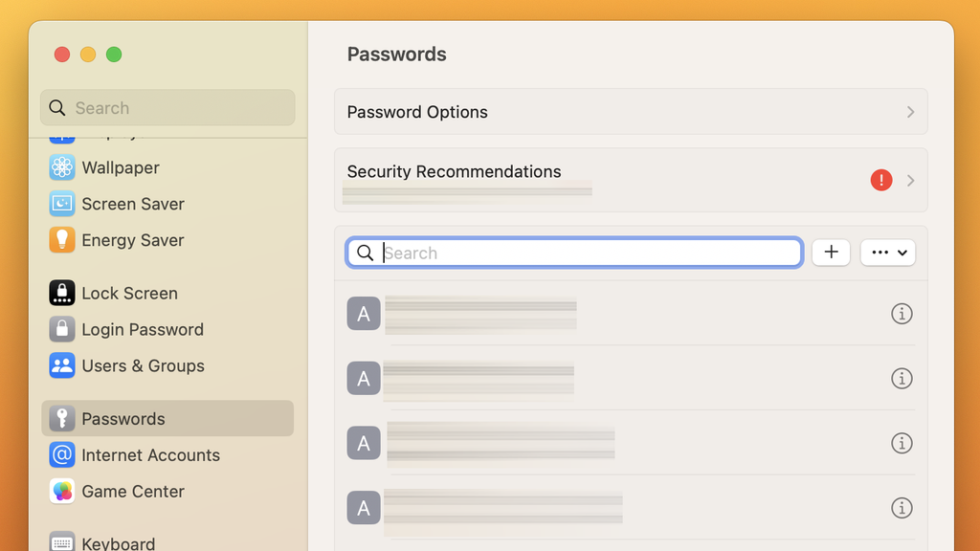This screenshot has height=551, width=980.
Task: Click the Keyboard icon at the sidebar bottom
Action: coord(61,541)
